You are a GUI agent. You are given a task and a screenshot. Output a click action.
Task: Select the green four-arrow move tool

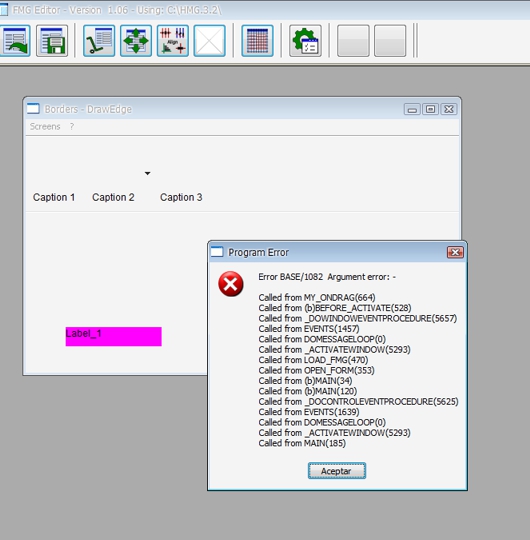[136, 41]
